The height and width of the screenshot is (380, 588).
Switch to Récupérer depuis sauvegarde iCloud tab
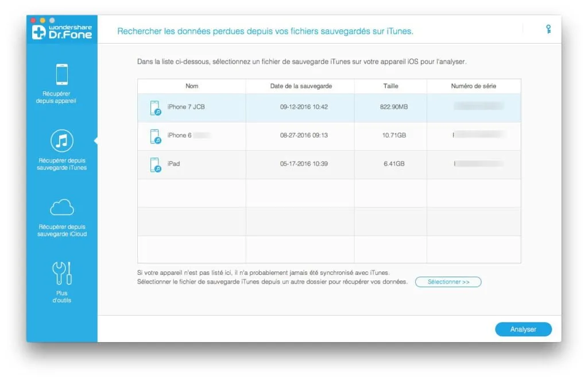coord(62,217)
